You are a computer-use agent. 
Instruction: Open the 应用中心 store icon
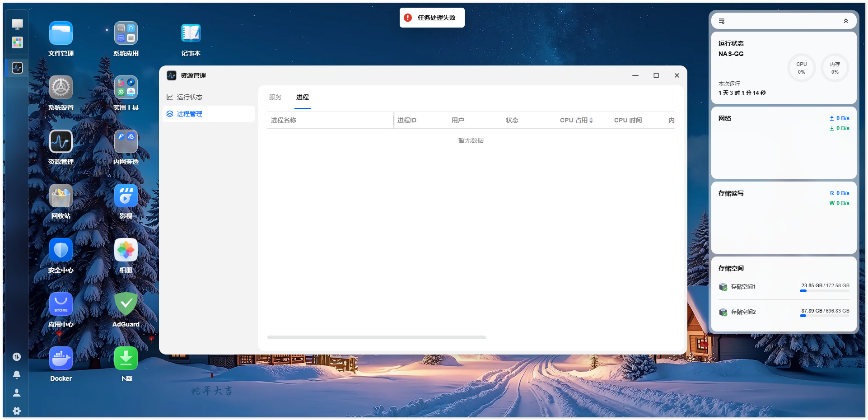point(61,304)
